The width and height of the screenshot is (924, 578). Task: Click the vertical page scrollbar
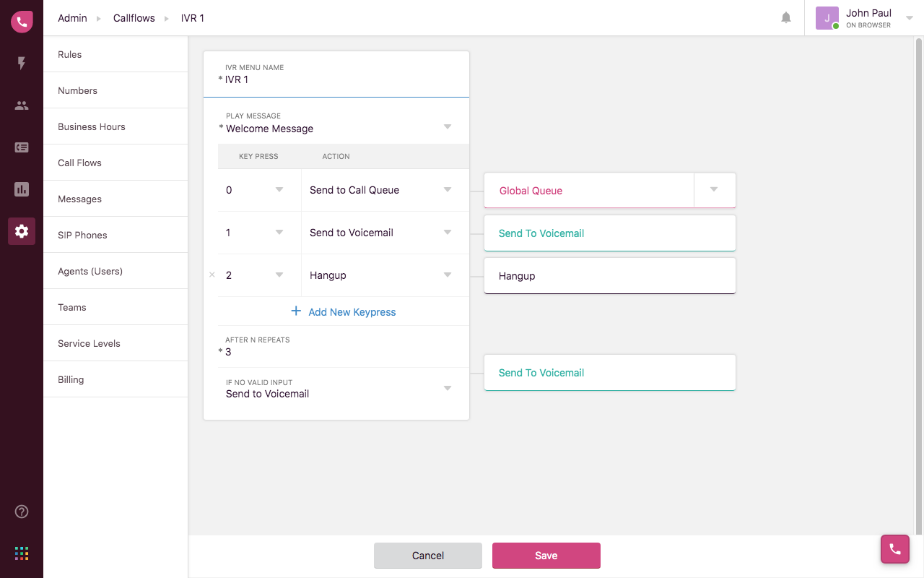coord(919,285)
